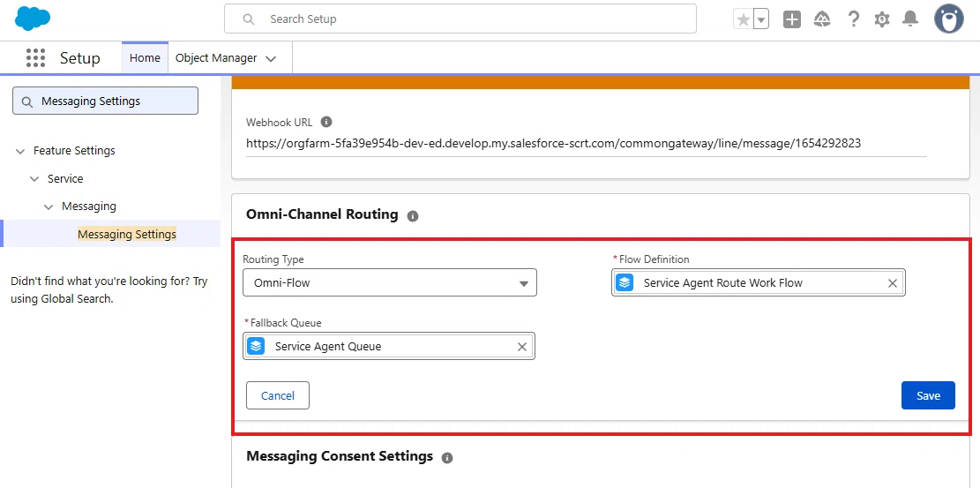
Task: Click the queue icon beside Service Agent Queue
Action: point(257,346)
